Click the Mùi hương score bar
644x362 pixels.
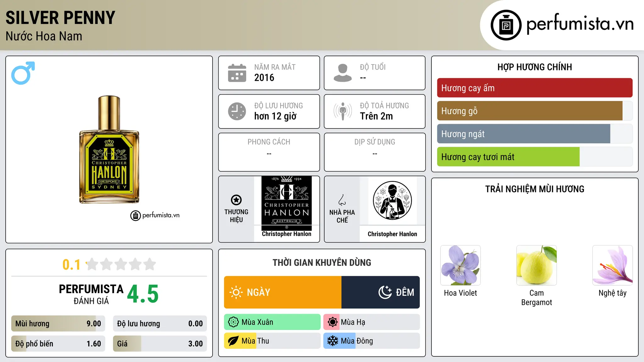click(58, 324)
